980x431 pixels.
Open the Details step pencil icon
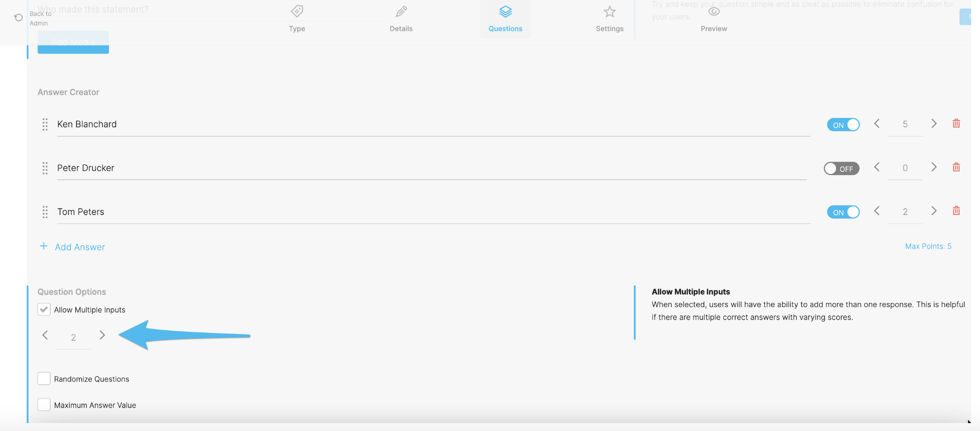[401, 11]
